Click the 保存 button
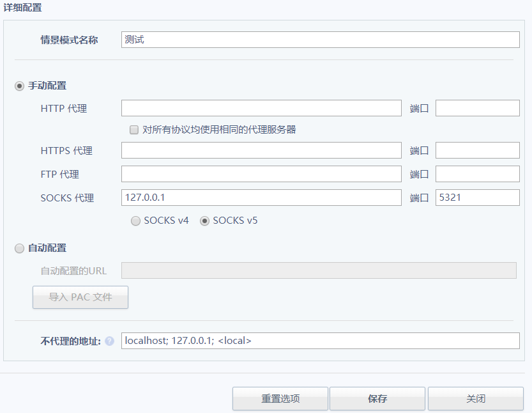 (377, 398)
